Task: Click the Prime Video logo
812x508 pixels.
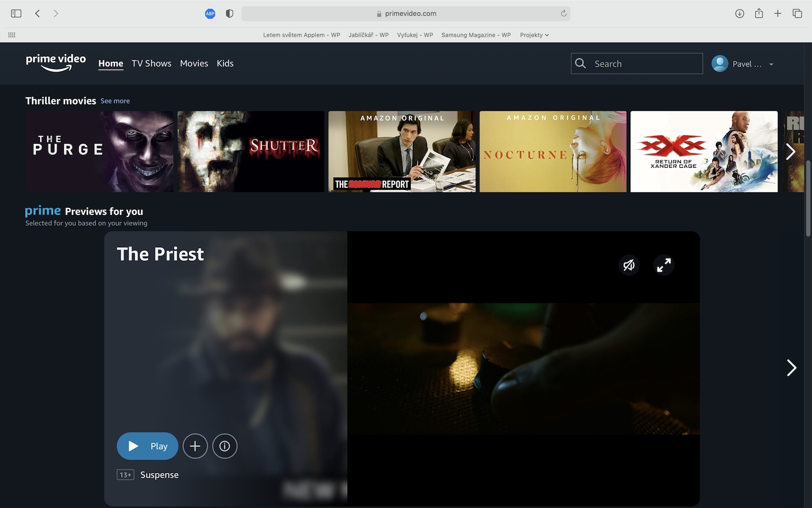Action: point(56,62)
